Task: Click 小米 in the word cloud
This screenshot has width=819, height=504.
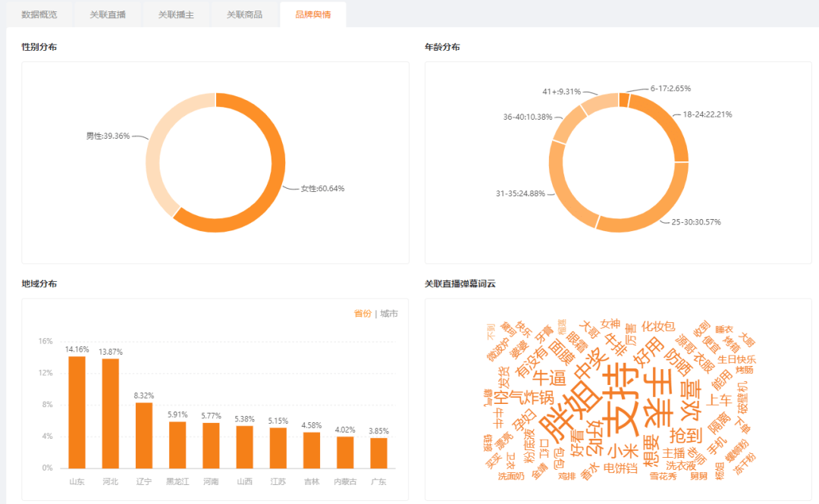Action: 617,449
